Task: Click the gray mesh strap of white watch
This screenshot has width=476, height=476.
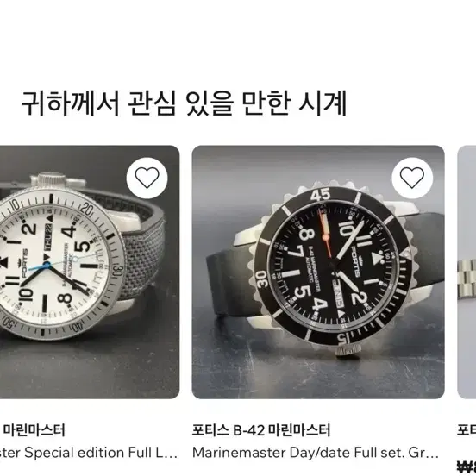Action: [x=142, y=258]
